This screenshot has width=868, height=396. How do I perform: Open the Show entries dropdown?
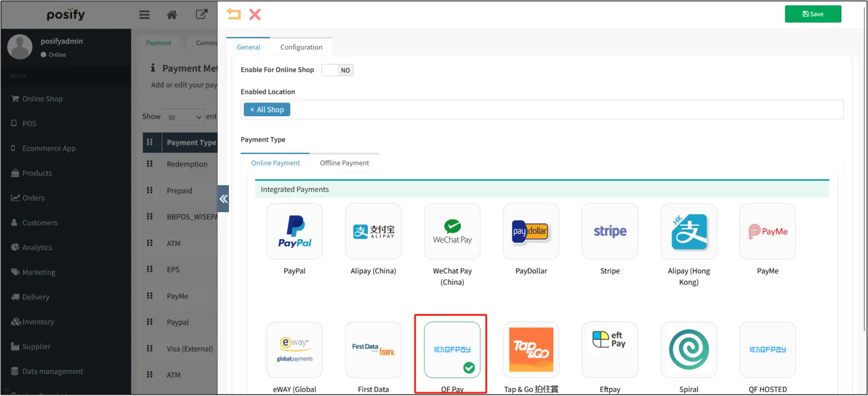point(183,117)
